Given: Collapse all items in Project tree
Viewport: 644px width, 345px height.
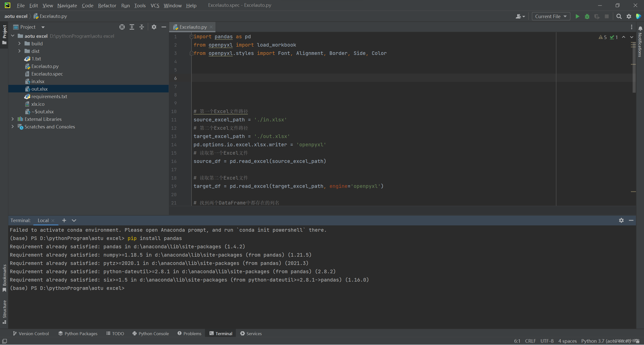Looking at the screenshot, I should [142, 27].
